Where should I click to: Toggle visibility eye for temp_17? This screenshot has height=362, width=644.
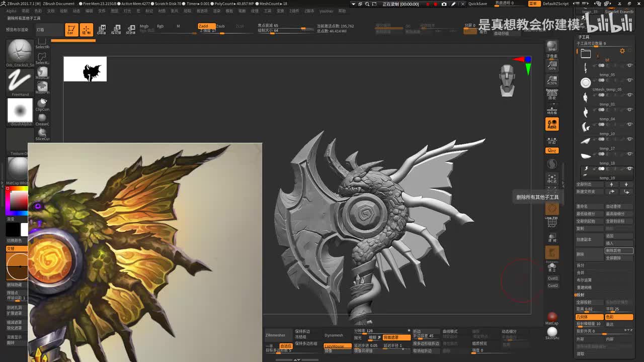click(629, 139)
